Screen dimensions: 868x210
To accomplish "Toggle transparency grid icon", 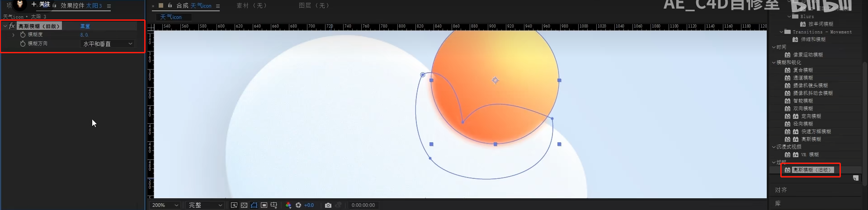I will coord(244,205).
